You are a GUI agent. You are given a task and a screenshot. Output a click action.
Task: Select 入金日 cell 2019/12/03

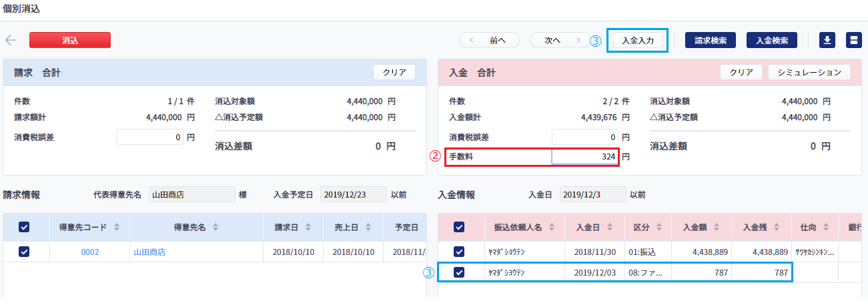point(594,272)
